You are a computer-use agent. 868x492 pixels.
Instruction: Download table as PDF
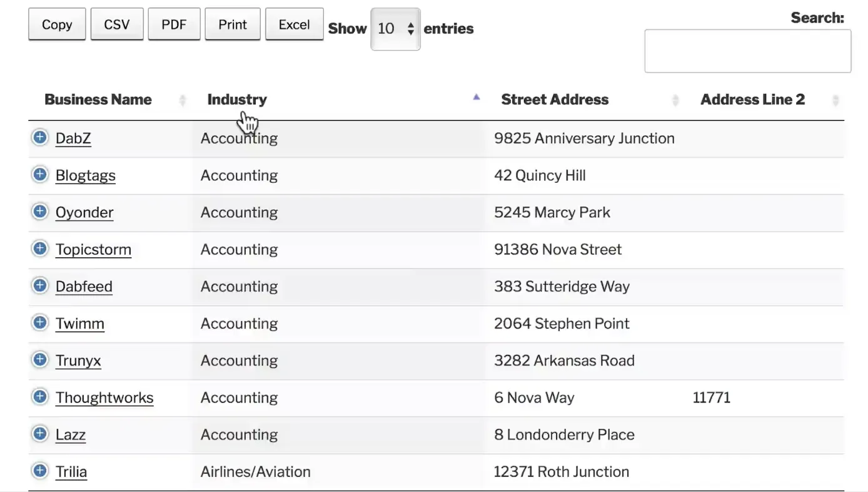[x=174, y=24]
